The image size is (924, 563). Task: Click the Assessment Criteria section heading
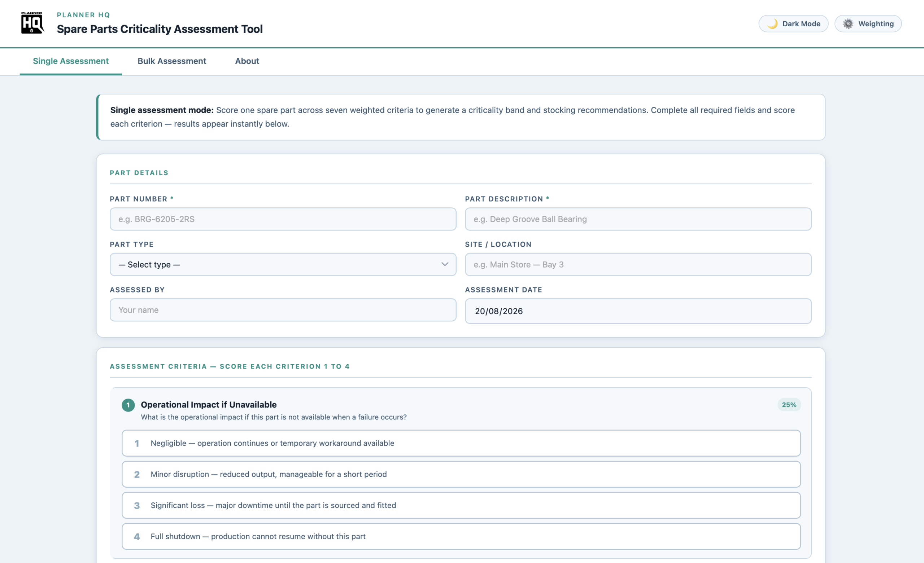point(230,366)
